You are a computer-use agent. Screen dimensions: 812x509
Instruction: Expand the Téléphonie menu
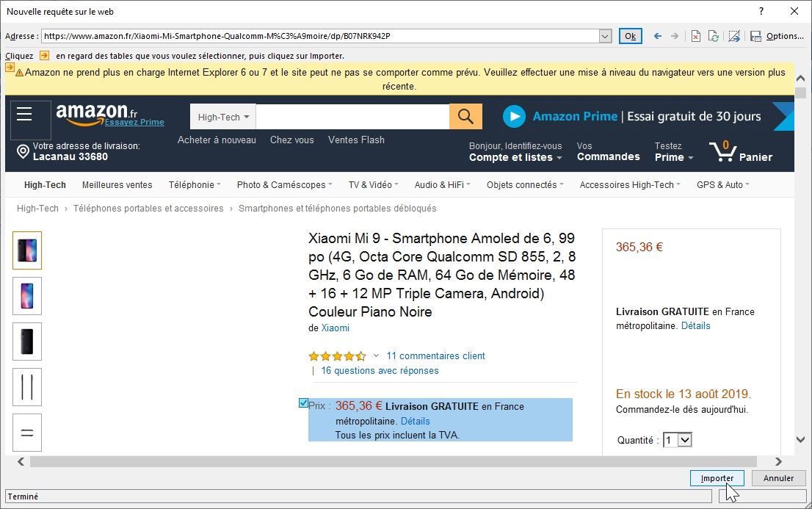(195, 184)
